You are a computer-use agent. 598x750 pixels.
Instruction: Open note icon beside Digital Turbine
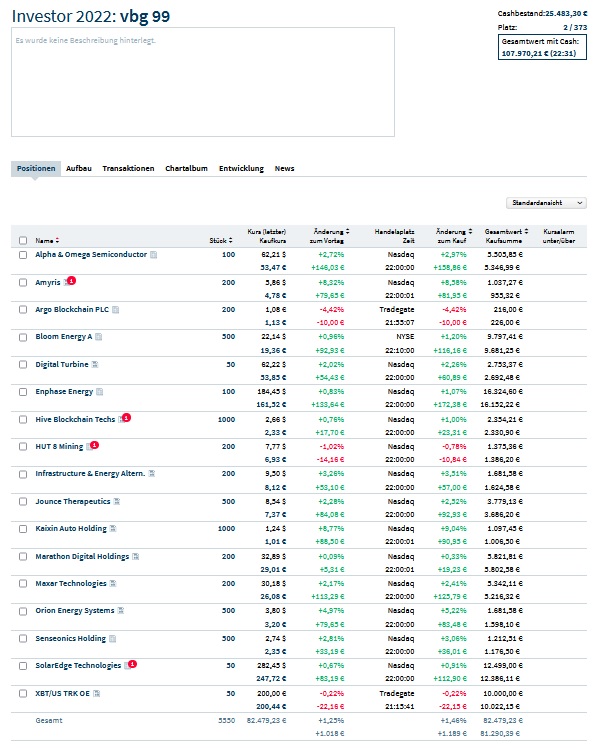click(95, 365)
